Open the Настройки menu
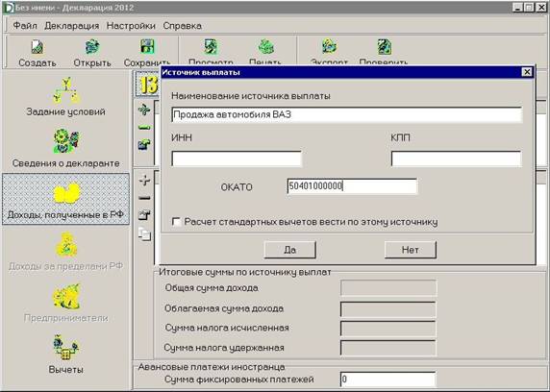 tap(131, 26)
